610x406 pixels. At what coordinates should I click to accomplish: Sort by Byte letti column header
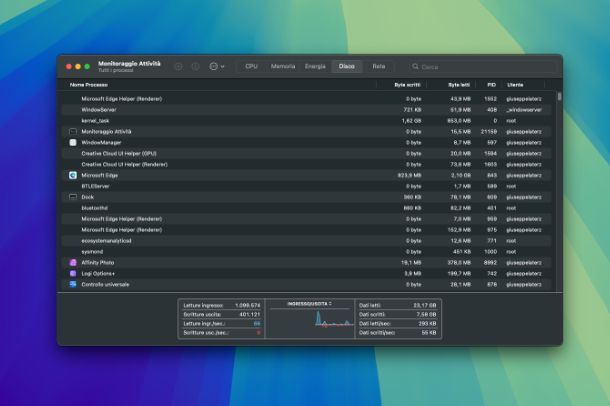(x=459, y=85)
